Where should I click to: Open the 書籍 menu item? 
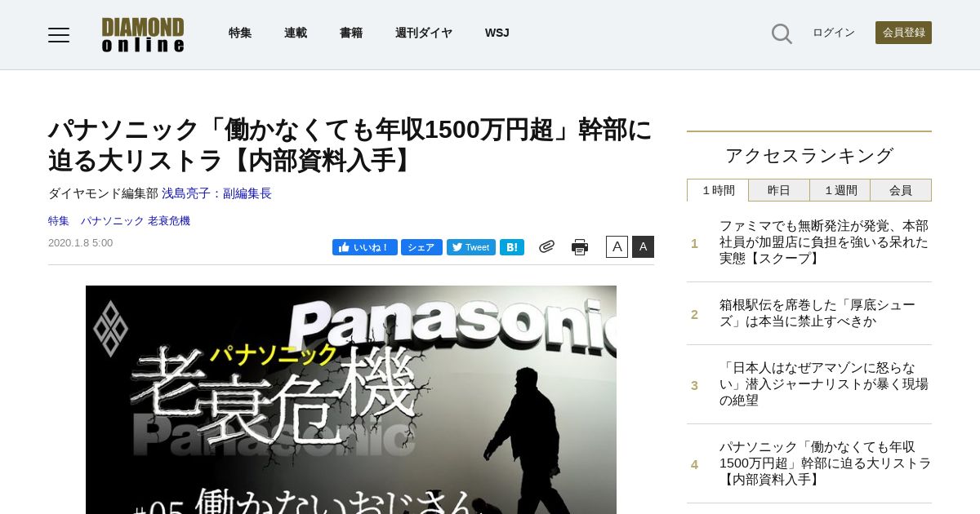click(x=351, y=33)
